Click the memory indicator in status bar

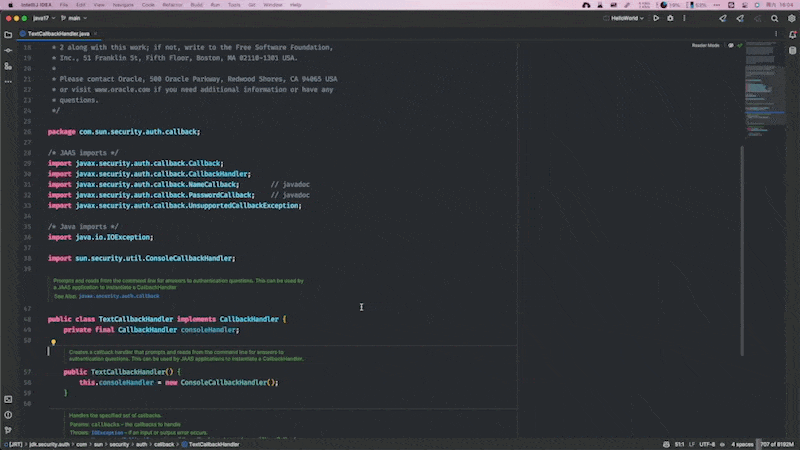tap(775, 443)
